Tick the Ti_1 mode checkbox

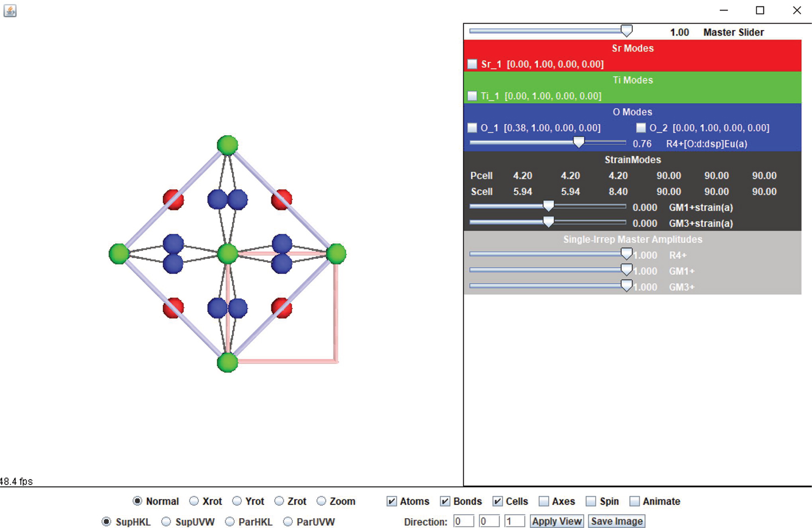coord(472,96)
